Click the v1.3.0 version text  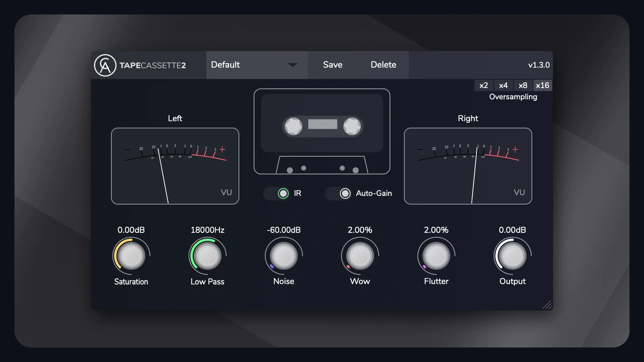coord(539,65)
